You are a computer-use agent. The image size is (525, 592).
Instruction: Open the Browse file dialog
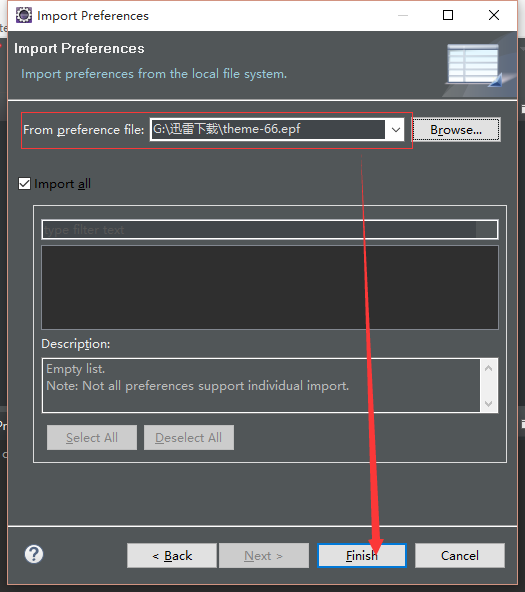pos(456,130)
